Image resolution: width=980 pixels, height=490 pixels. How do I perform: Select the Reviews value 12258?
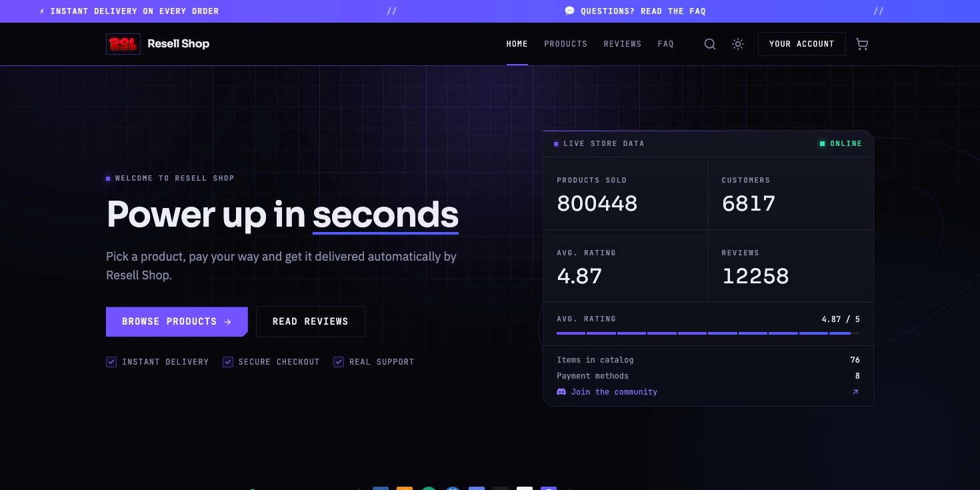coord(755,276)
